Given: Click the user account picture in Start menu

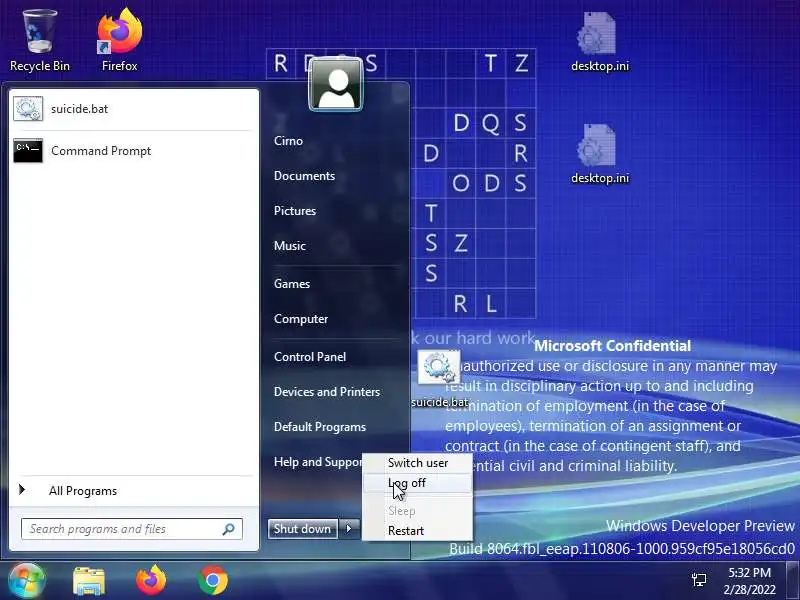Looking at the screenshot, I should (x=336, y=84).
